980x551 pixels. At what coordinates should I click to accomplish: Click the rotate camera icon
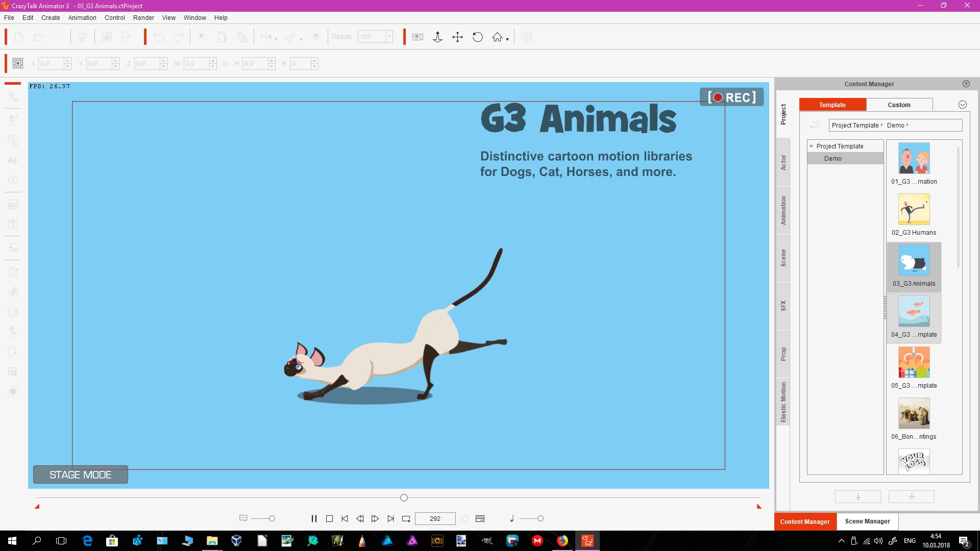coord(478,37)
